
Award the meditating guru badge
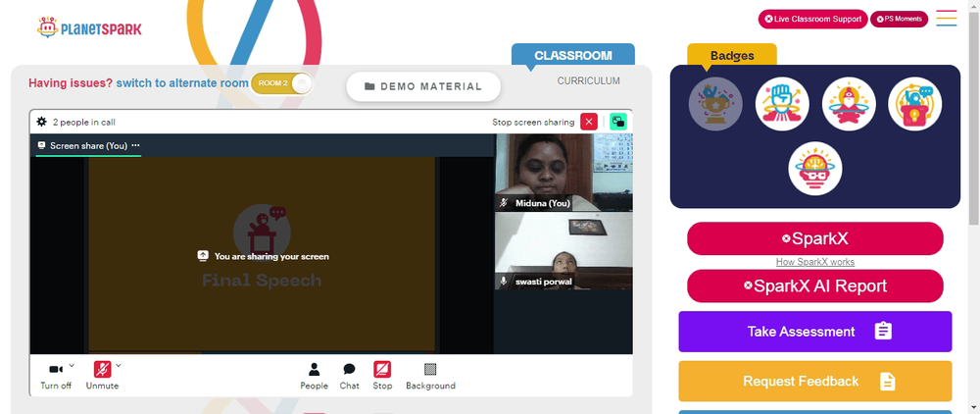coord(849,104)
